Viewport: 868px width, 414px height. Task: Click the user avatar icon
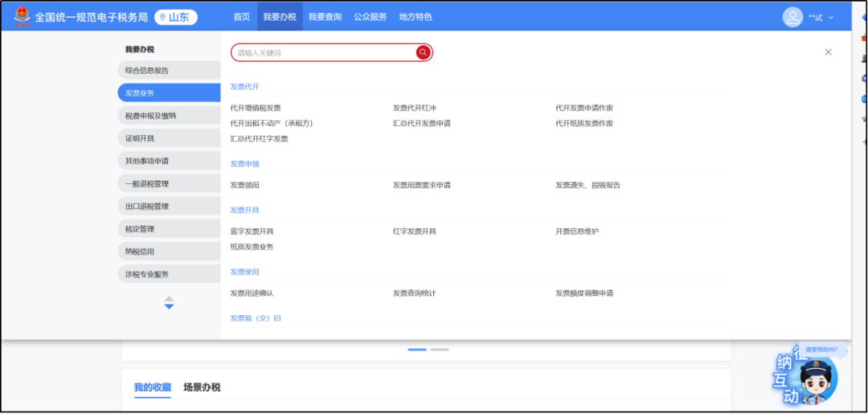pyautogui.click(x=792, y=17)
